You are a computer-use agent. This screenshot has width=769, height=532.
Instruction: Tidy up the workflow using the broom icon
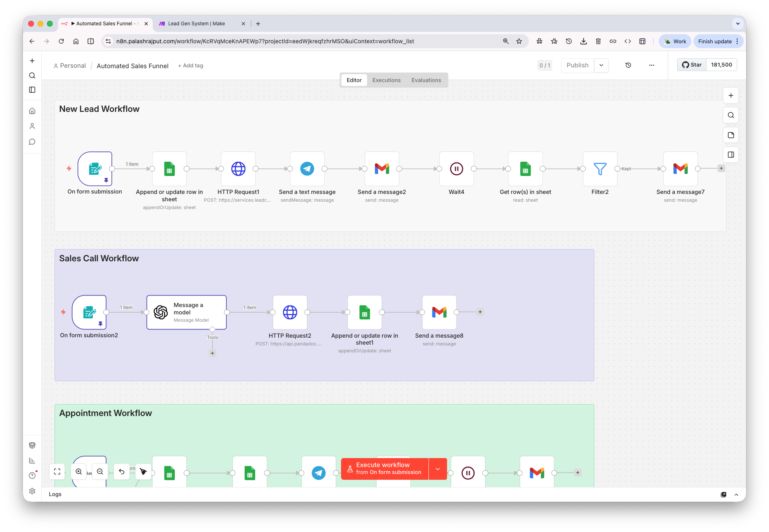(x=143, y=471)
